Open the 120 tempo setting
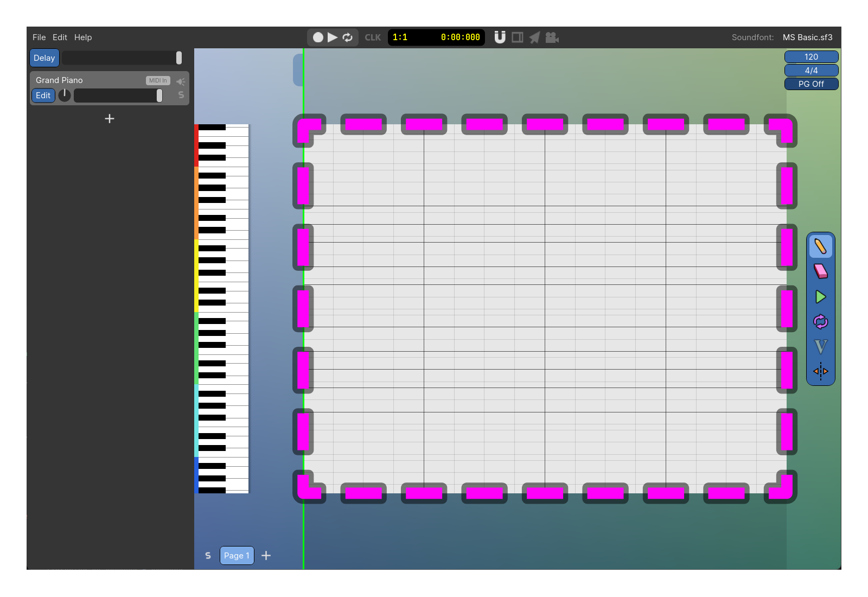The width and height of the screenshot is (868, 597). click(811, 57)
